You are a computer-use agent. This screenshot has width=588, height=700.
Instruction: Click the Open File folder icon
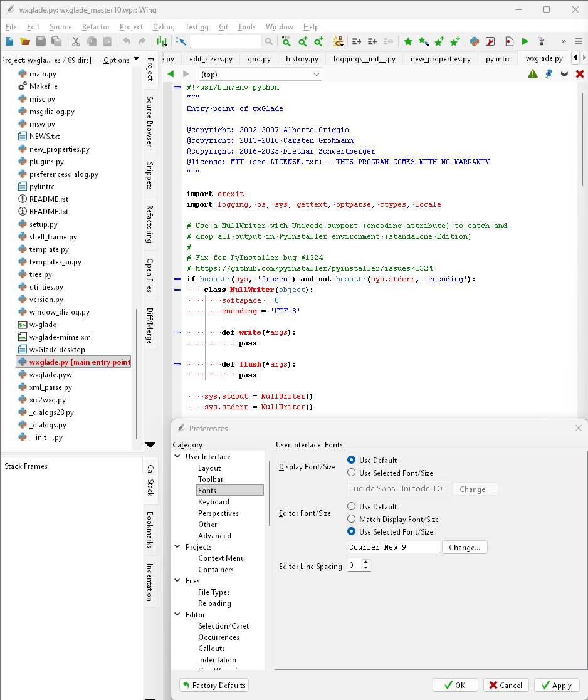pyautogui.click(x=25, y=41)
